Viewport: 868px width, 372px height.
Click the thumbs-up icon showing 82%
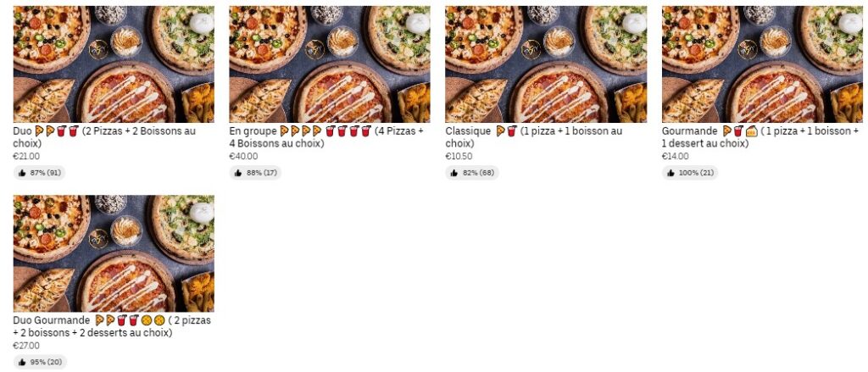coord(454,173)
